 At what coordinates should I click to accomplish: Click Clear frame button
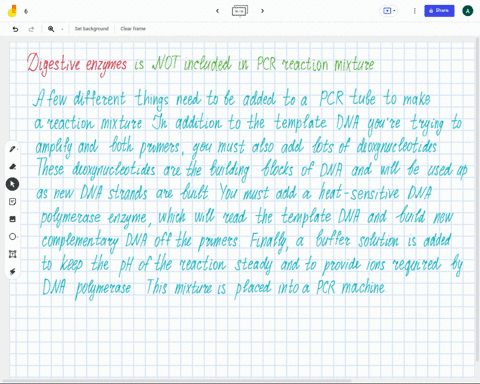133,29
